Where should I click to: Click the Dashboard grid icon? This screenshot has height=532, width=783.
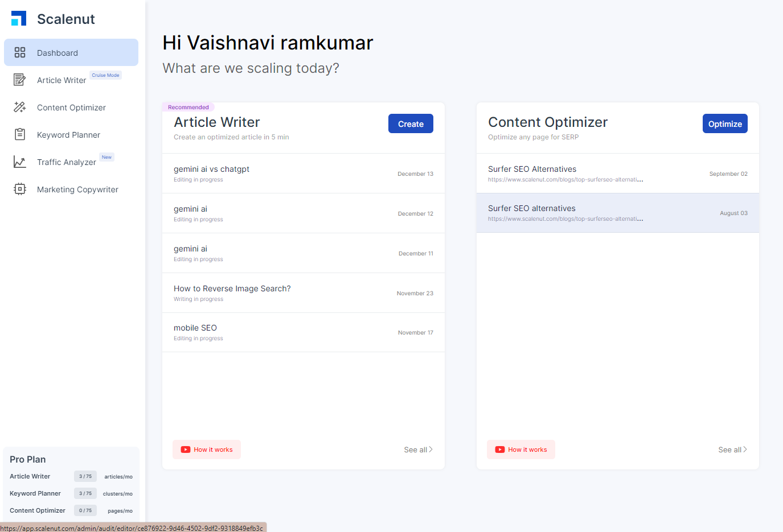point(20,52)
